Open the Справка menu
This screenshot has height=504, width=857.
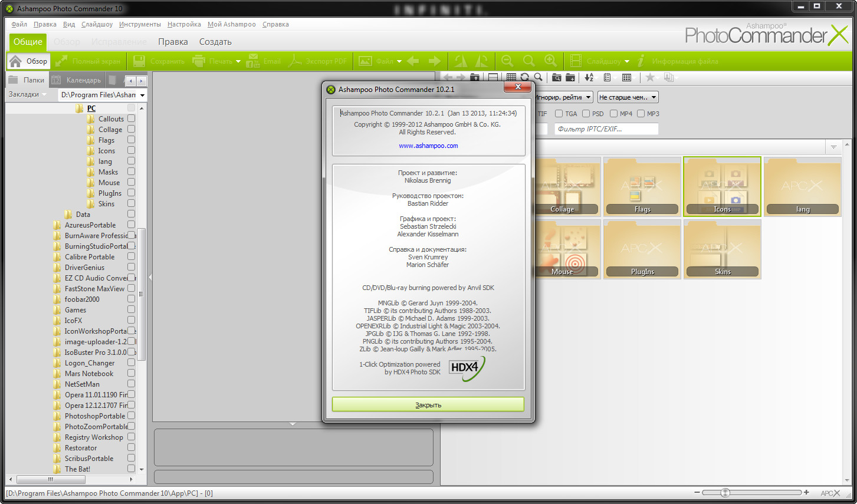(x=275, y=24)
